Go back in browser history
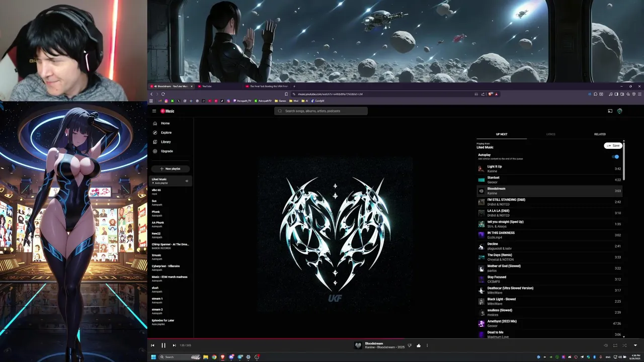 click(151, 94)
